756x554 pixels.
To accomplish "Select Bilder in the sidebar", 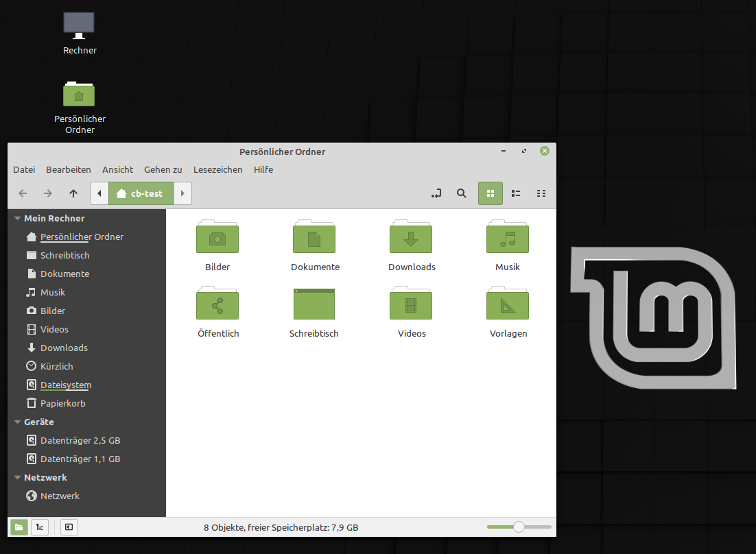I will pyautogui.click(x=87, y=311).
